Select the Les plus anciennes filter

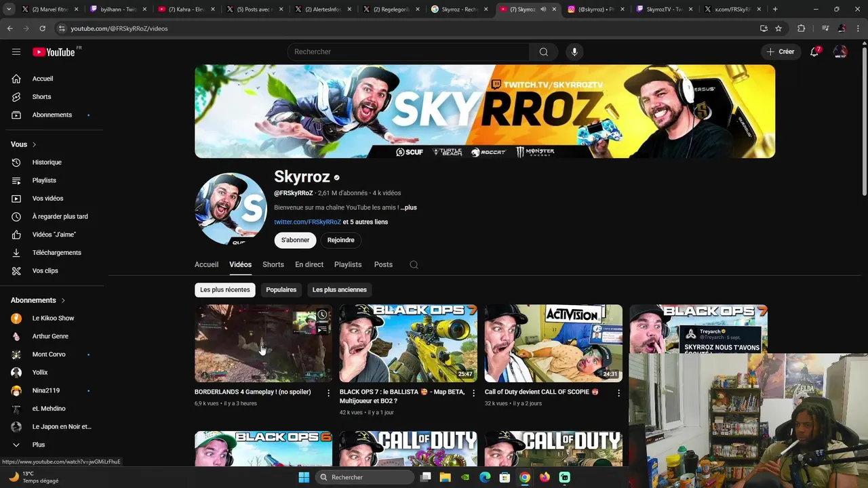[340, 290]
